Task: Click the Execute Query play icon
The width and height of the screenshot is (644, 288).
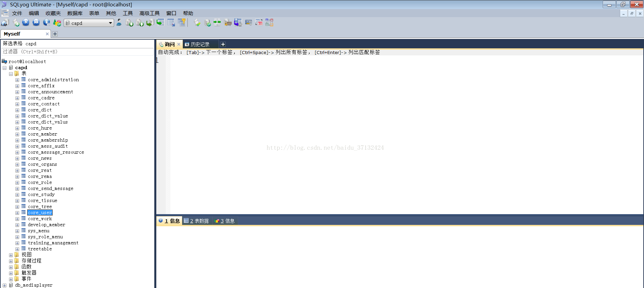Action: point(26,22)
